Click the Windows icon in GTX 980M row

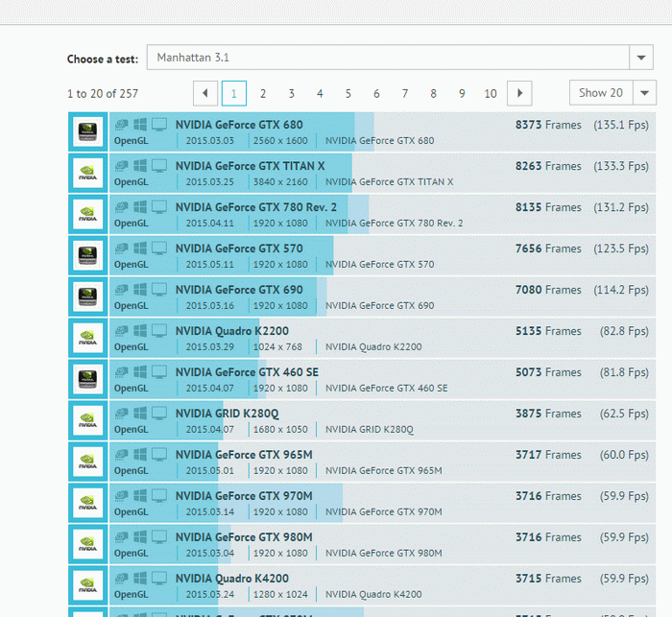[x=140, y=536]
